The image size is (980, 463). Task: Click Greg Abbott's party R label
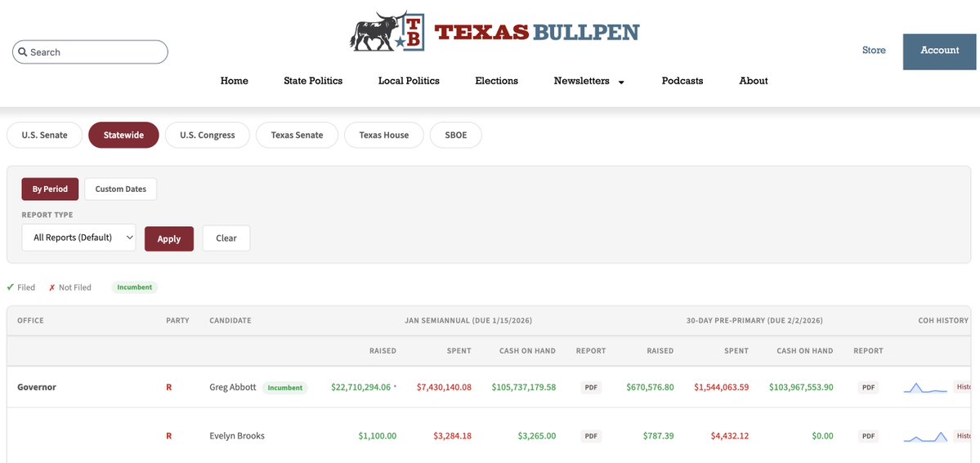(x=168, y=387)
